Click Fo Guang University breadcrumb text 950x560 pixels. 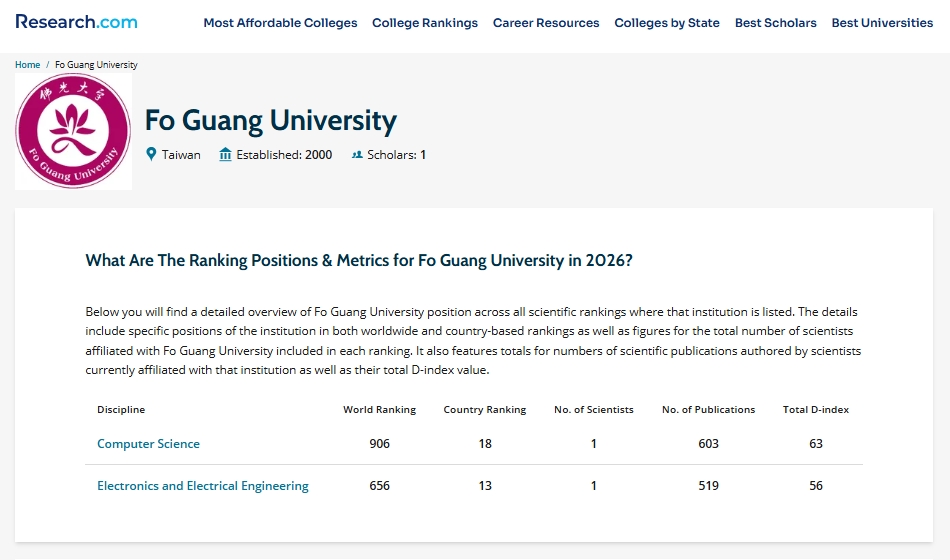96,65
